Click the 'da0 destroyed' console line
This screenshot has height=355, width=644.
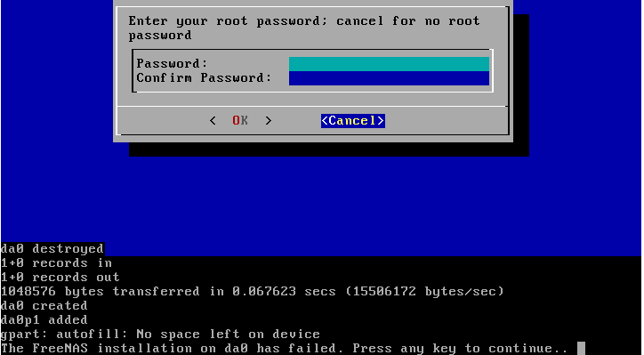[x=52, y=249]
